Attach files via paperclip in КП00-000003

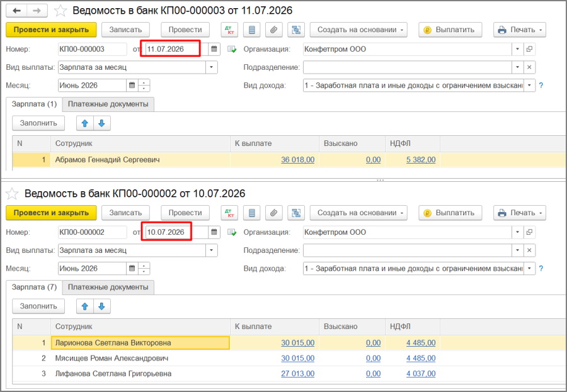click(x=274, y=30)
